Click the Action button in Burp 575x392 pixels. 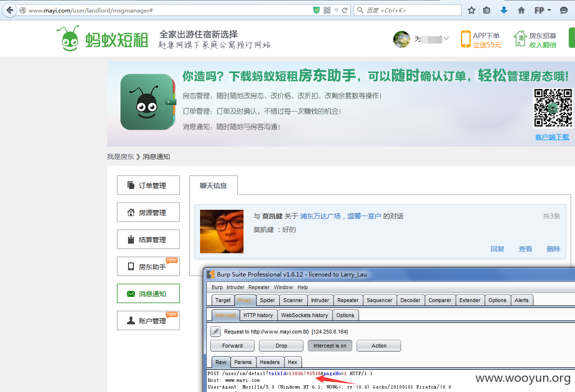pyautogui.click(x=379, y=346)
